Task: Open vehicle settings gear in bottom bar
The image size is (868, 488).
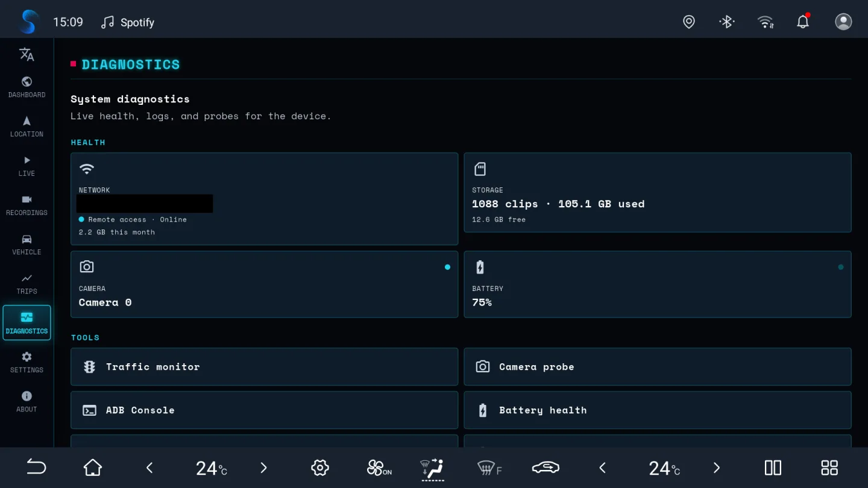Action: tap(320, 468)
